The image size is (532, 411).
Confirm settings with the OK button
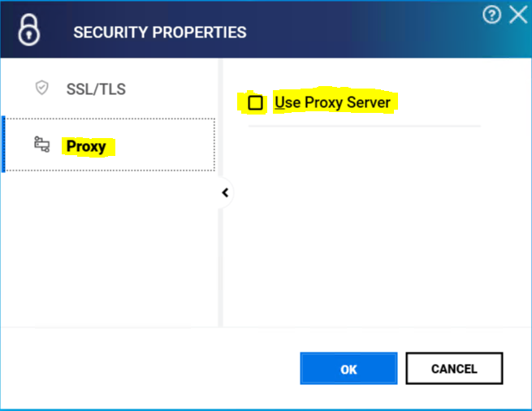(x=348, y=369)
